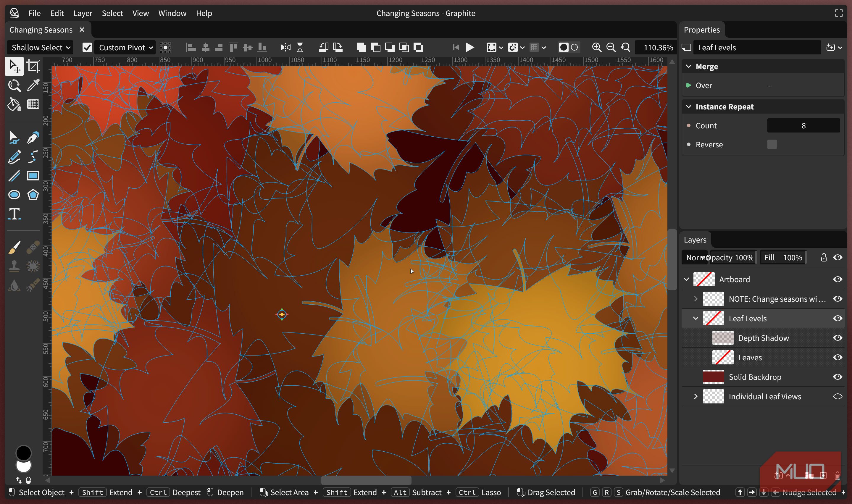Open the File menu
Viewport: 852px width, 504px height.
(34, 13)
